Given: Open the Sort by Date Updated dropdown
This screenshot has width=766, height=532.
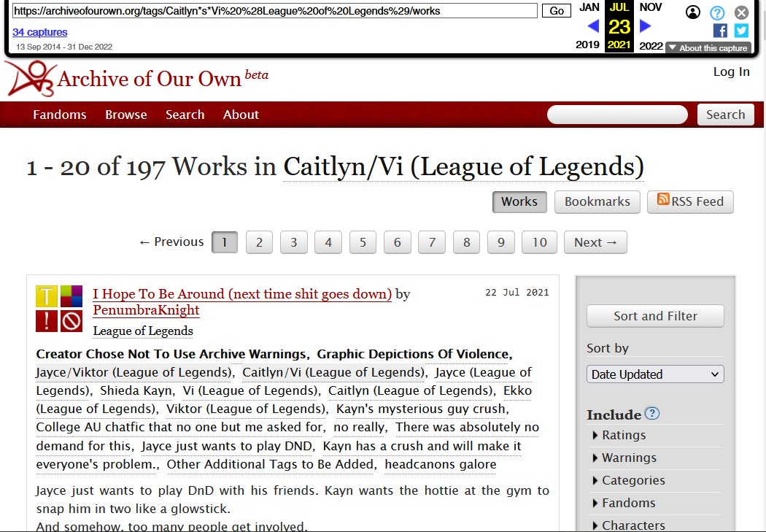Looking at the screenshot, I should coord(655,374).
